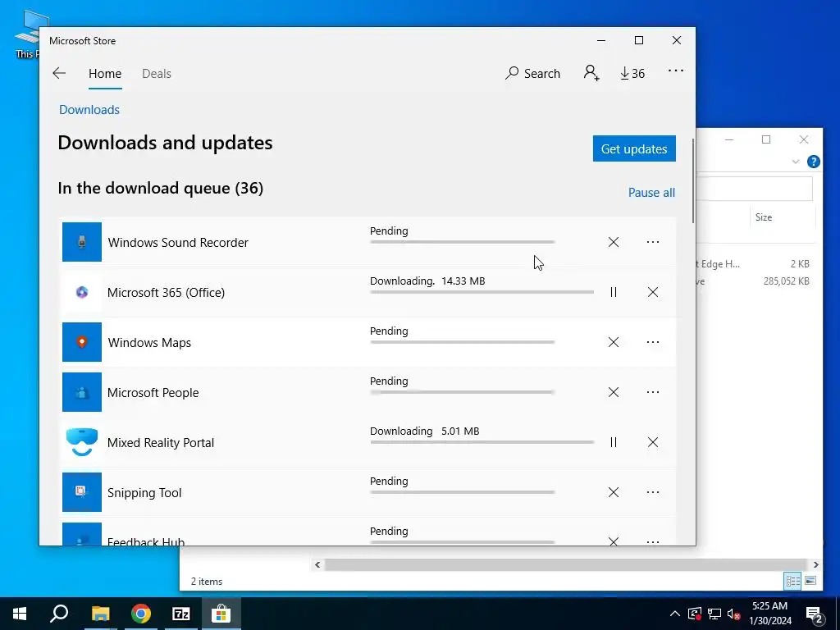Click the Microsoft Store taskbar icon
The image size is (840, 630).
(x=221, y=614)
